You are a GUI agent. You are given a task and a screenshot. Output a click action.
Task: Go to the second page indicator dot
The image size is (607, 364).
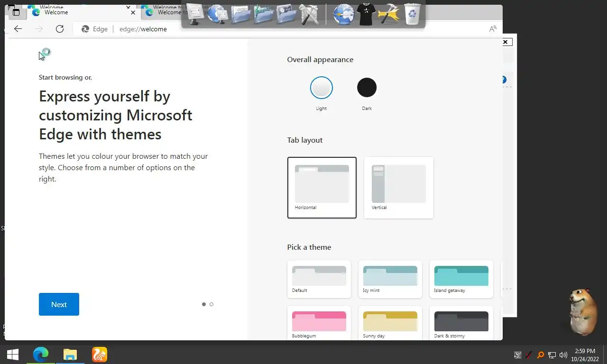coord(212,304)
